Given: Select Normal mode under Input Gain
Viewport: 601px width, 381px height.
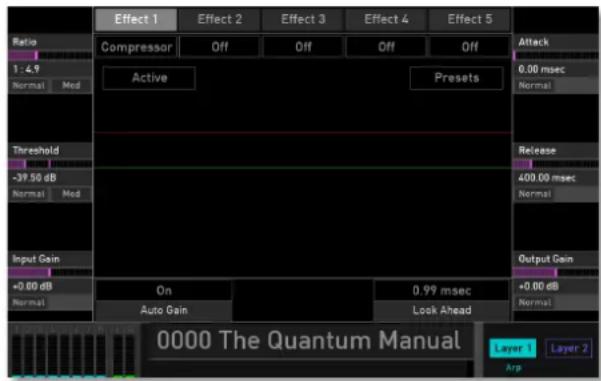Looking at the screenshot, I should click(x=29, y=303).
